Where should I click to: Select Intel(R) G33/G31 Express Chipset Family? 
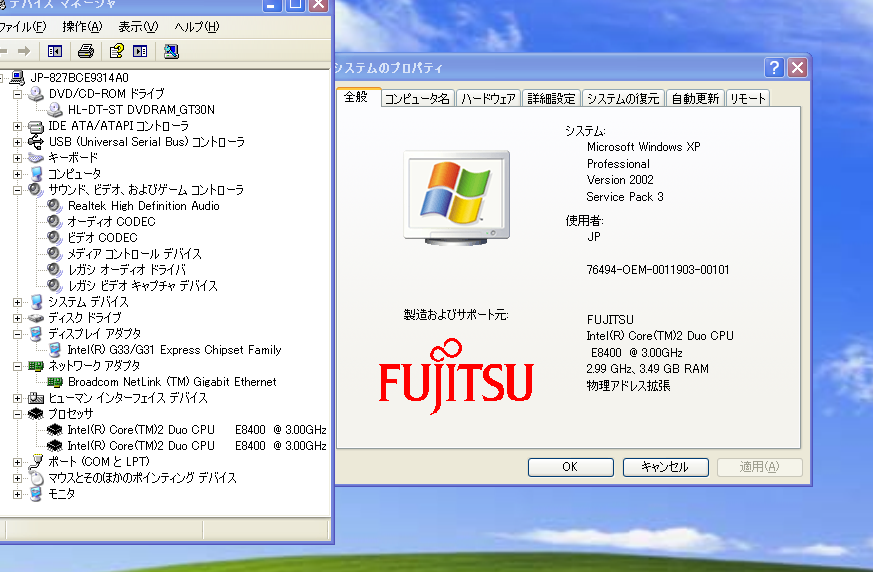[174, 350]
